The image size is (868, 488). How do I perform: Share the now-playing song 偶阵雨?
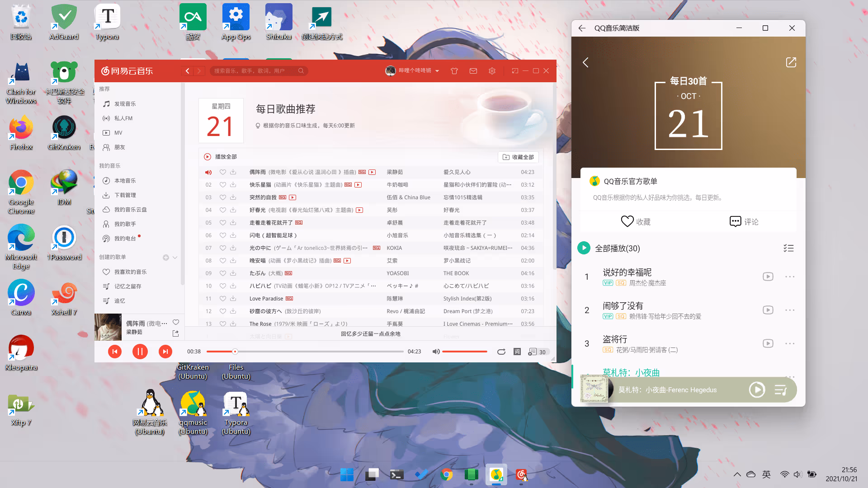(x=176, y=333)
